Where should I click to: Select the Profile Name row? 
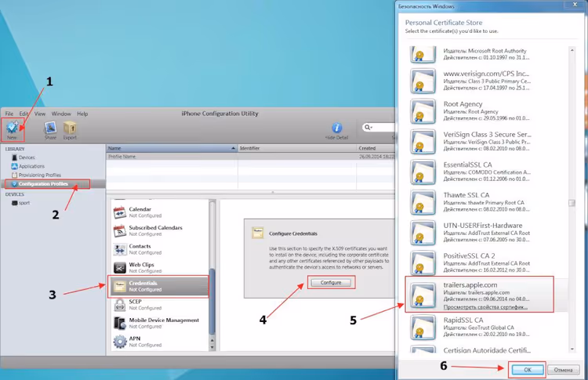pyautogui.click(x=251, y=157)
